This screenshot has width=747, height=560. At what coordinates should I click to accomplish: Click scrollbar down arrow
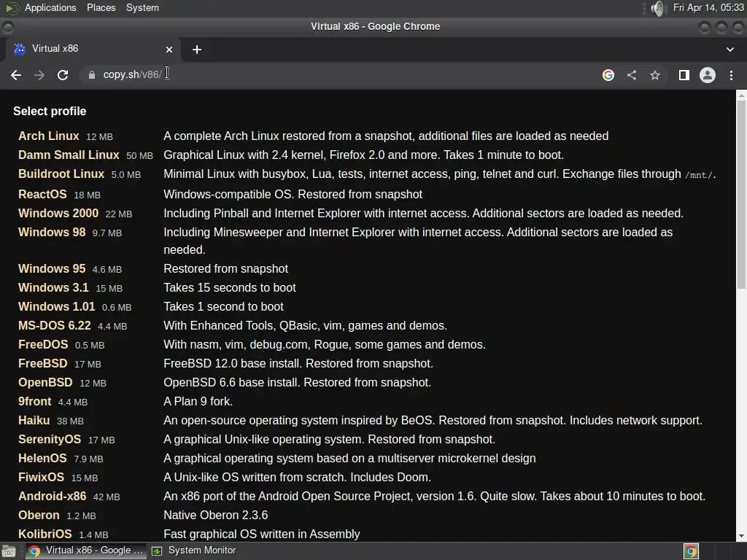tap(741, 536)
